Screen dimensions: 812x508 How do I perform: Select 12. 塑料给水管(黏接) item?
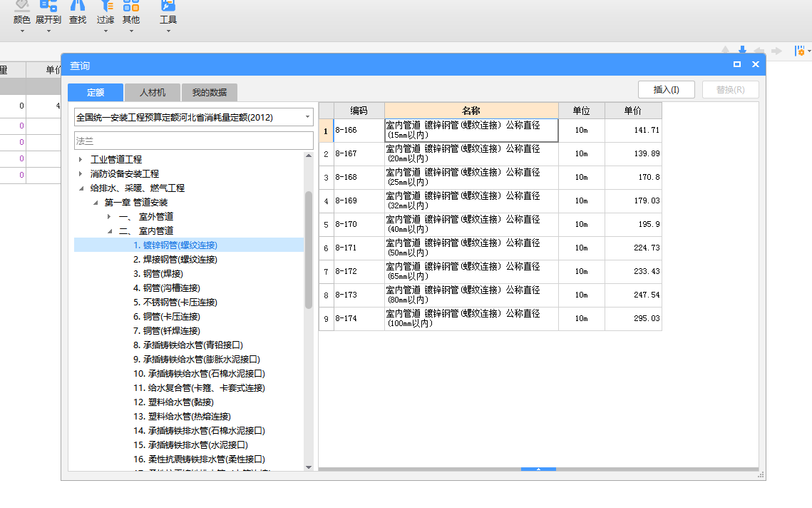pos(173,402)
